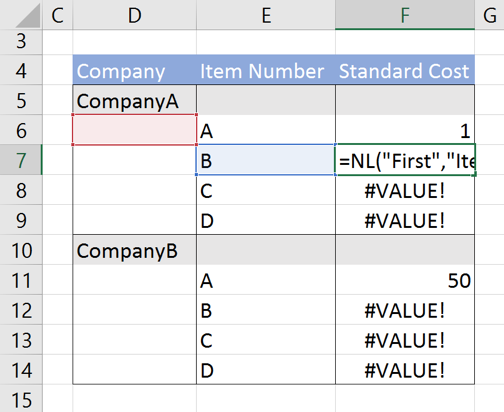
Task: Click the Standard Cost header cell
Action: tap(405, 70)
